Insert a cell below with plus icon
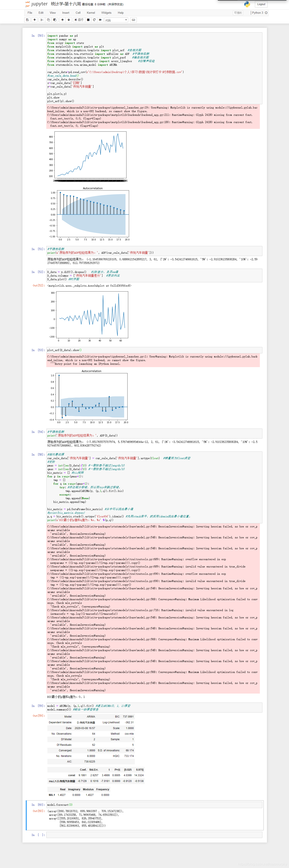This screenshot has width=289, height=868. point(35,20)
